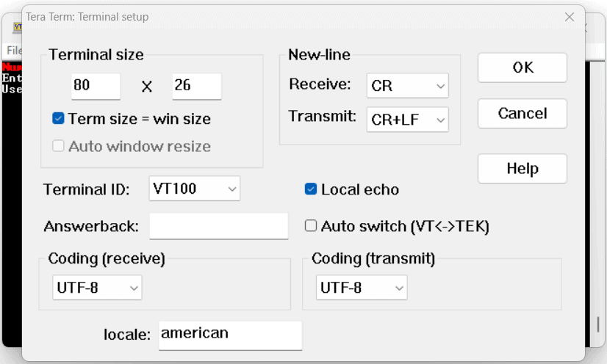Open the Terminal ID dropdown

point(195,189)
